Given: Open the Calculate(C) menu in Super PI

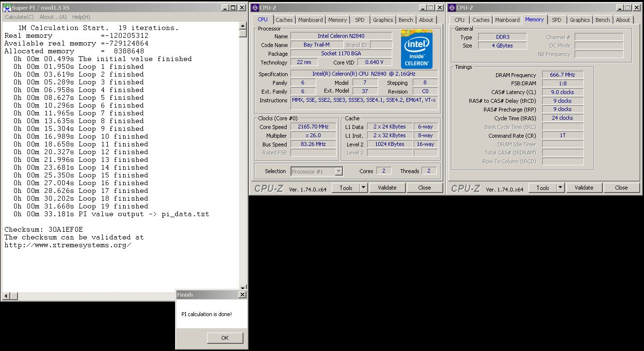Looking at the screenshot, I should point(19,17).
